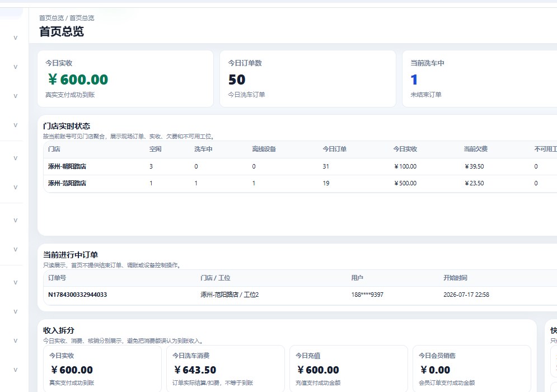Image resolution: width=557 pixels, height=392 pixels.
Task: Click user 188****9397 in the orders table
Action: [367, 295]
